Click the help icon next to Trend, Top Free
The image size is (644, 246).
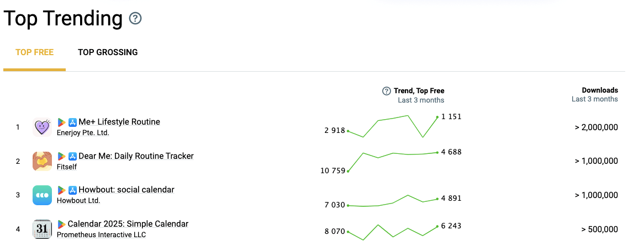click(386, 91)
